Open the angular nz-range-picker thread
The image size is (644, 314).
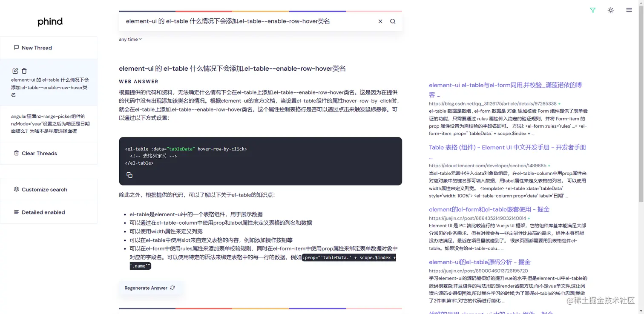coord(49,123)
